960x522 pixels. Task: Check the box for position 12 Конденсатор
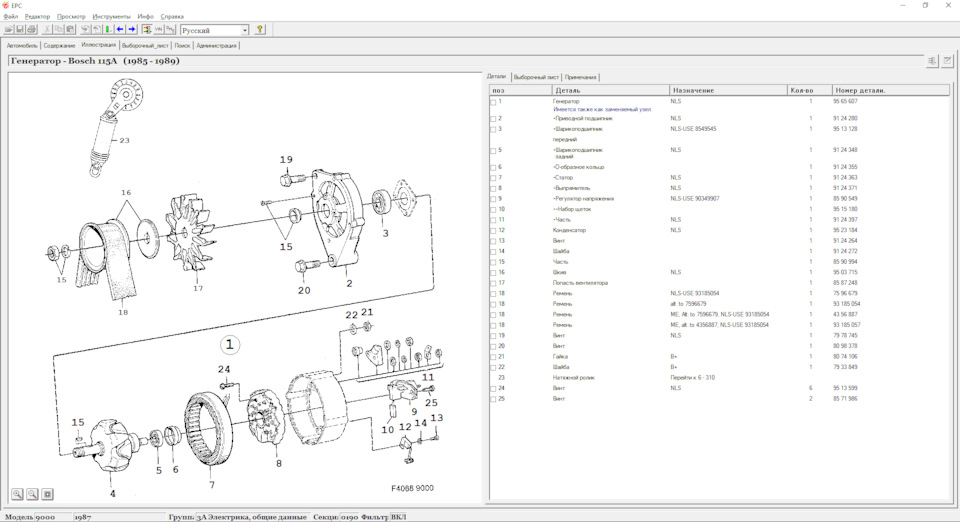(x=493, y=231)
